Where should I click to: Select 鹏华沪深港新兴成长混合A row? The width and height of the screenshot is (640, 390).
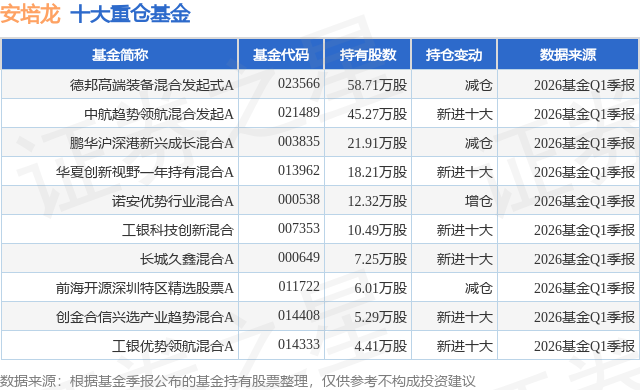[x=320, y=143]
